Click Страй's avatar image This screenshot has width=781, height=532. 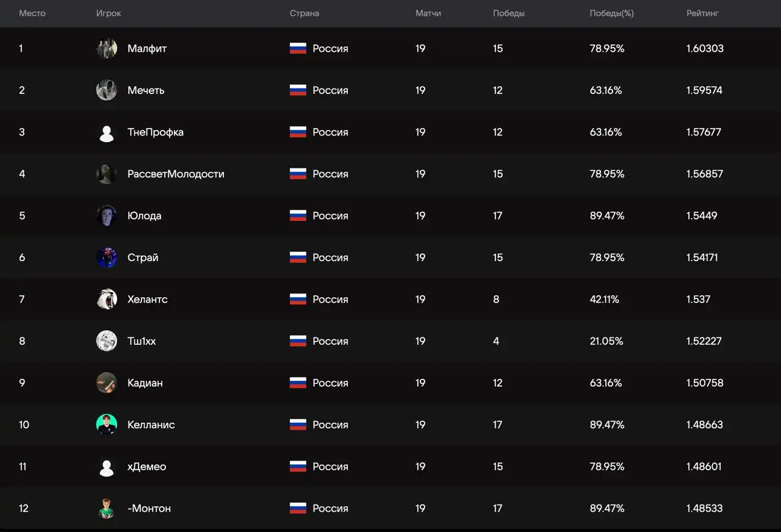(107, 257)
